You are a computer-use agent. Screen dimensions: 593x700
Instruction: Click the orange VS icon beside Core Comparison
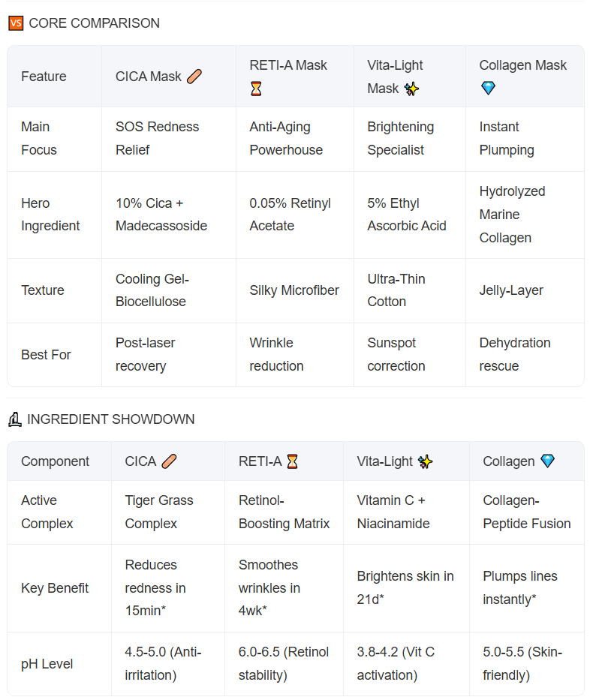[16, 23]
